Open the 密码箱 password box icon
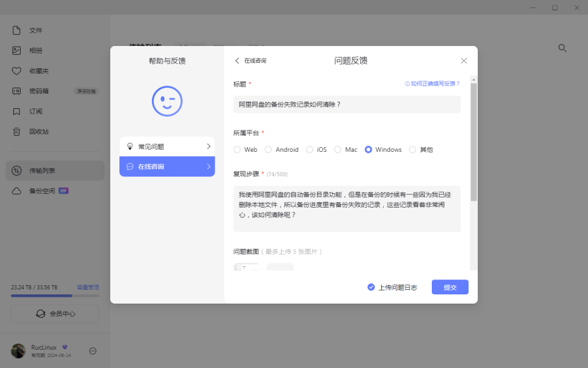The width and height of the screenshot is (588, 368). 17,91
